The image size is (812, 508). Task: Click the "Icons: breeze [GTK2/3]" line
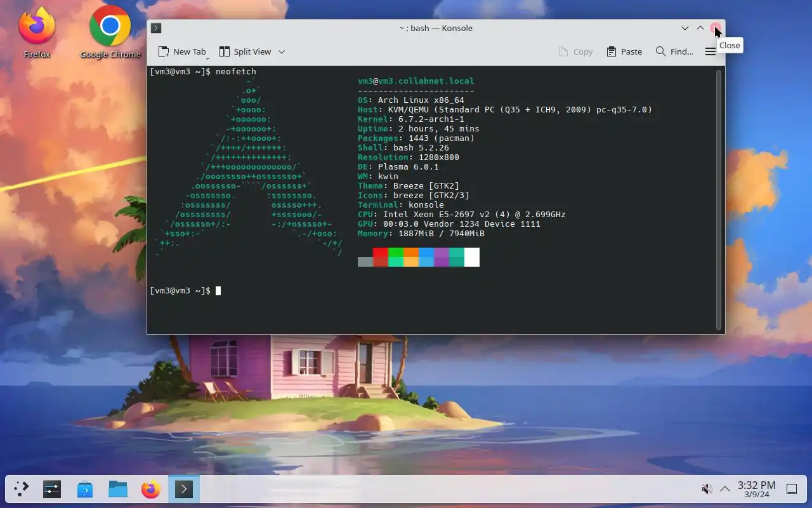click(414, 196)
